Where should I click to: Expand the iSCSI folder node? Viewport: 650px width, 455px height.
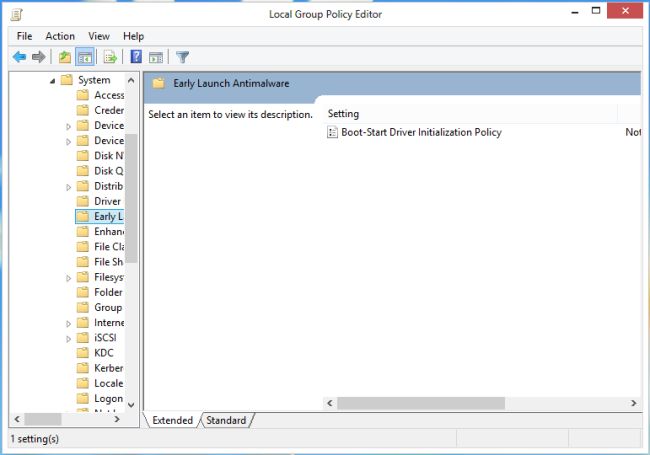68,339
